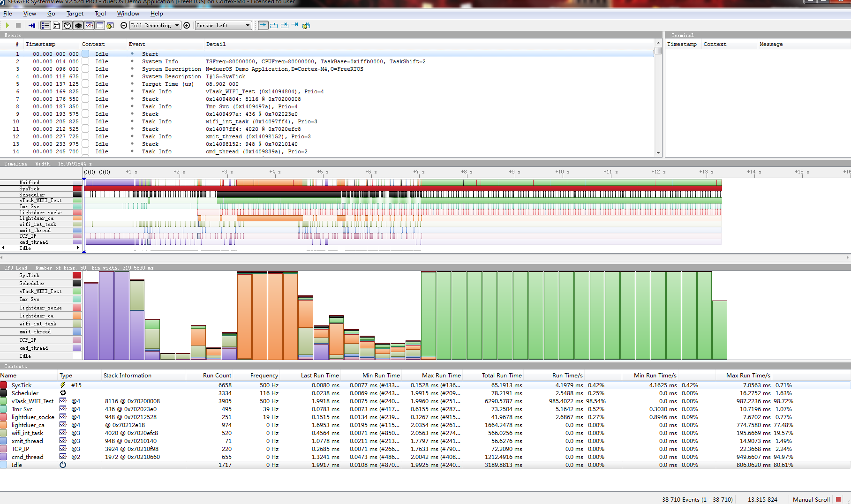Toggle the Runtime graph window icon
Viewport: 851px width, 504px height.
[89, 25]
